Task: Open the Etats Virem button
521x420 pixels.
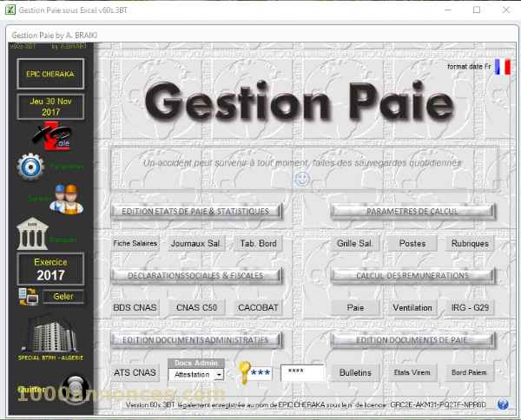Action: click(x=412, y=373)
